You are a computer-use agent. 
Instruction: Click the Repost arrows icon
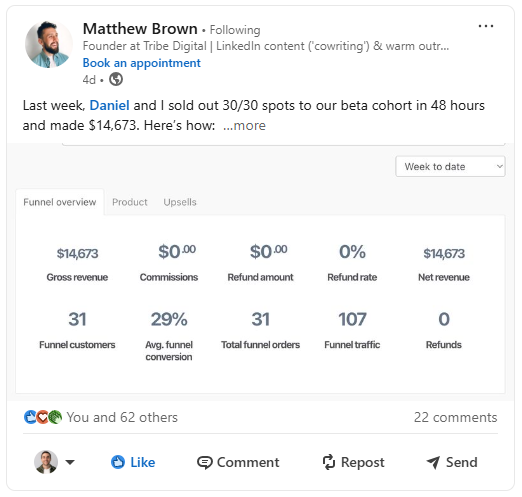[329, 462]
